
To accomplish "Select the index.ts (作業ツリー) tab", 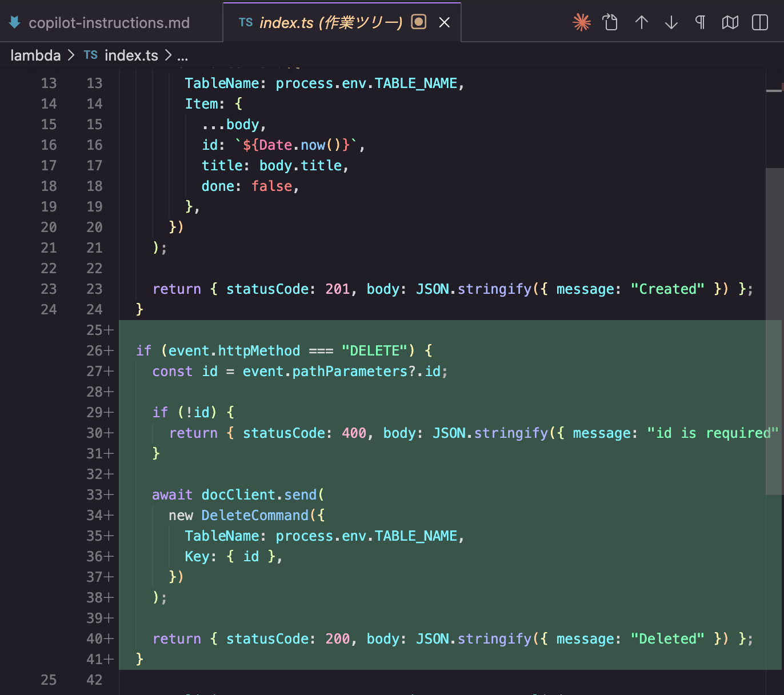I will tap(330, 23).
